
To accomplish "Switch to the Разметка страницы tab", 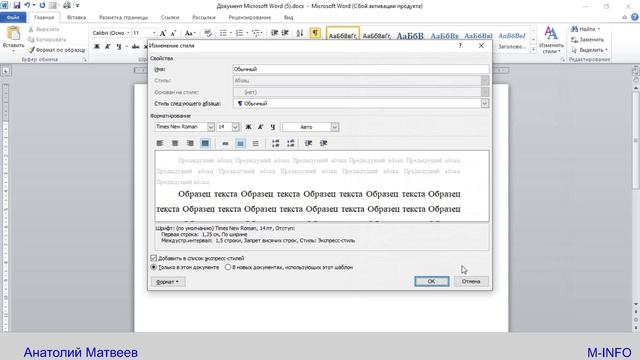I will pos(123,18).
